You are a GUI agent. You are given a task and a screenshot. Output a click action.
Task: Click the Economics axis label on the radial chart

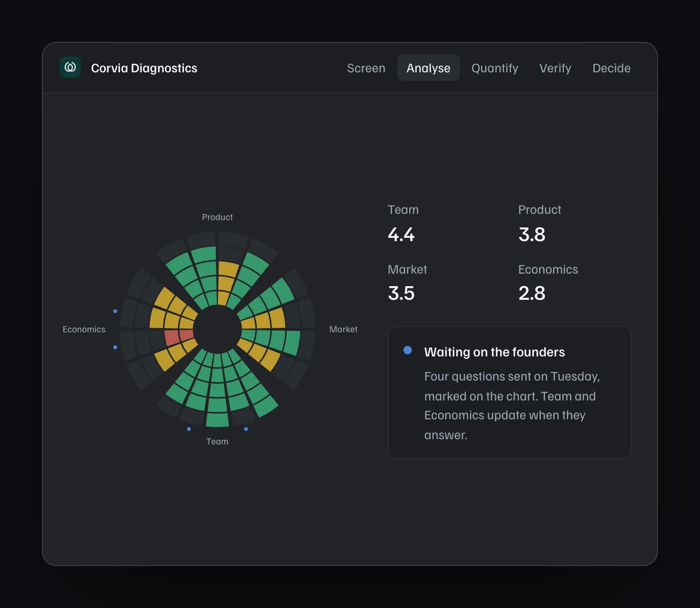coord(84,329)
